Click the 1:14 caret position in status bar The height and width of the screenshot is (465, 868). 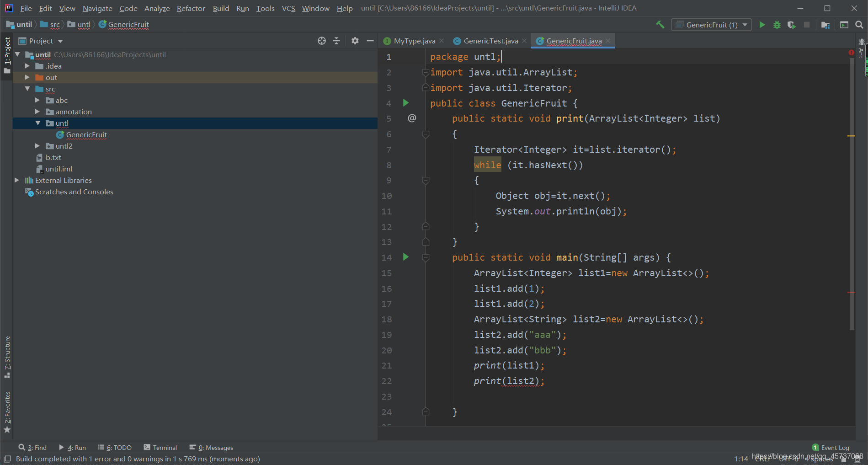[741, 459]
